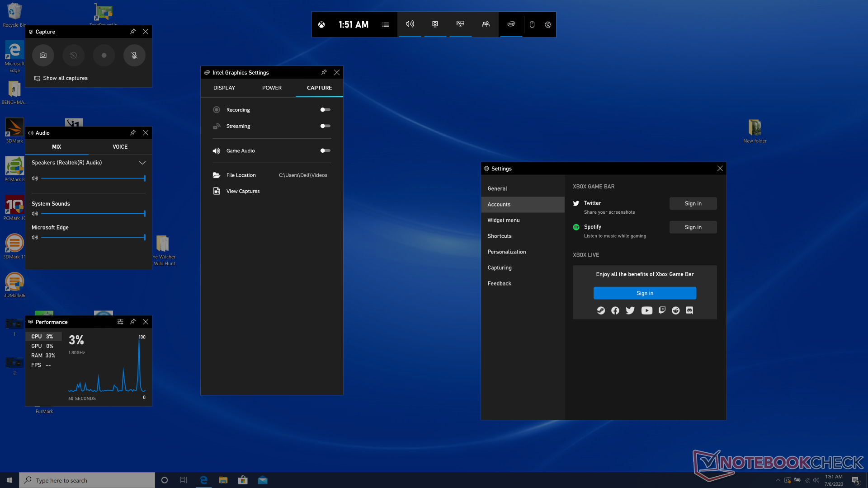The height and width of the screenshot is (488, 868).
Task: Click the taskbar search box
Action: 87,480
